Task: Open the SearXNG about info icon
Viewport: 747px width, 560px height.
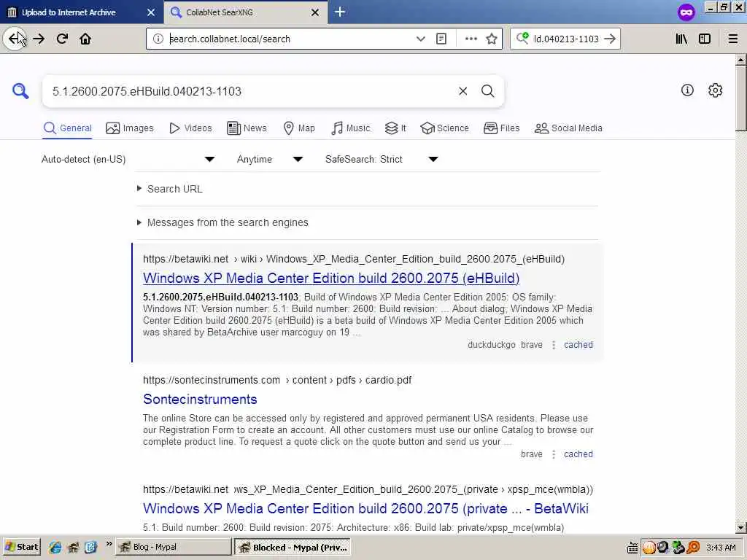Action: 687,90
